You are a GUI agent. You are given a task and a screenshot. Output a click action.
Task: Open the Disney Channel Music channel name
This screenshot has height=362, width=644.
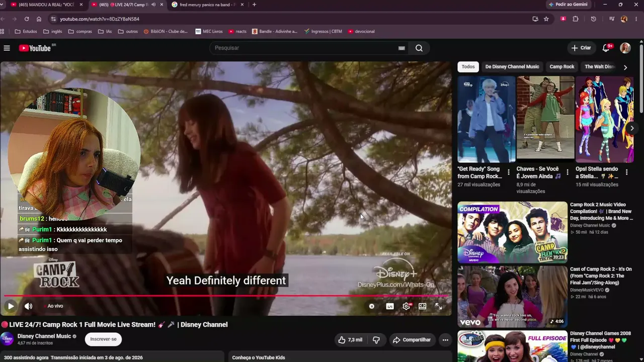(44, 336)
